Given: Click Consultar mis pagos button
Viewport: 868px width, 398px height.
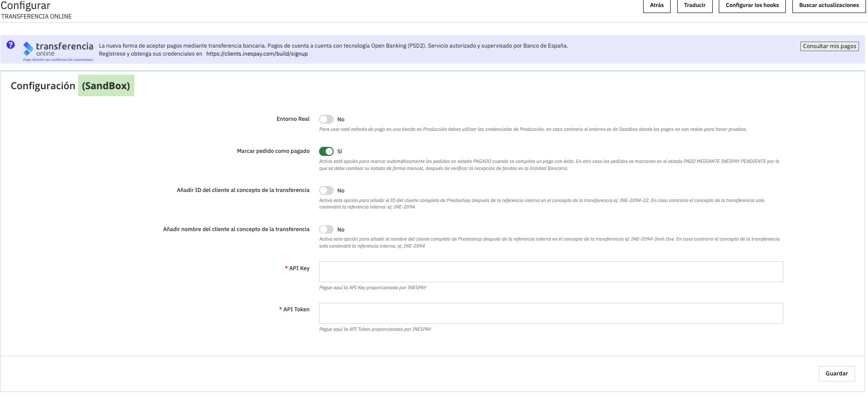Looking at the screenshot, I should point(829,46).
